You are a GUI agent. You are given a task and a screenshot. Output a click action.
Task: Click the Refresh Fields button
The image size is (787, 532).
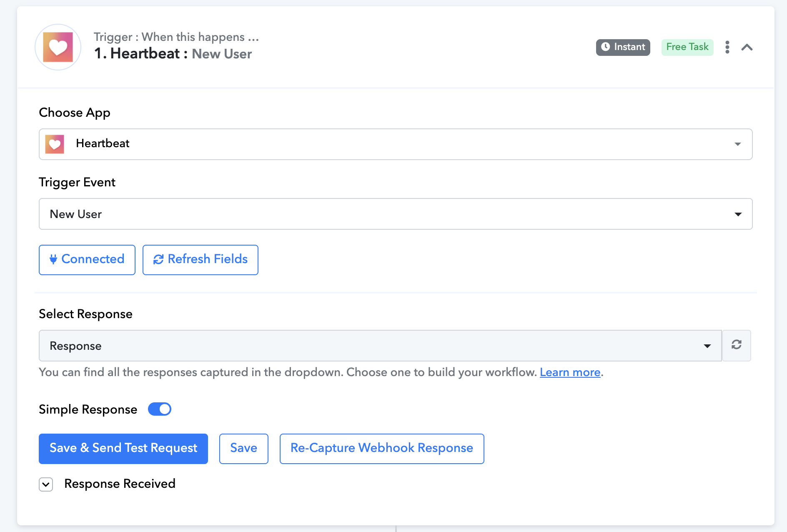coord(201,260)
